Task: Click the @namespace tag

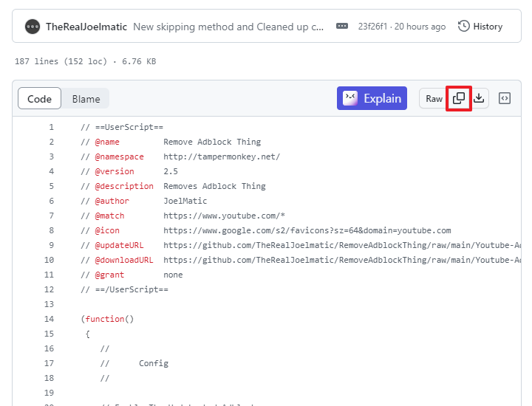Action: 119,156
